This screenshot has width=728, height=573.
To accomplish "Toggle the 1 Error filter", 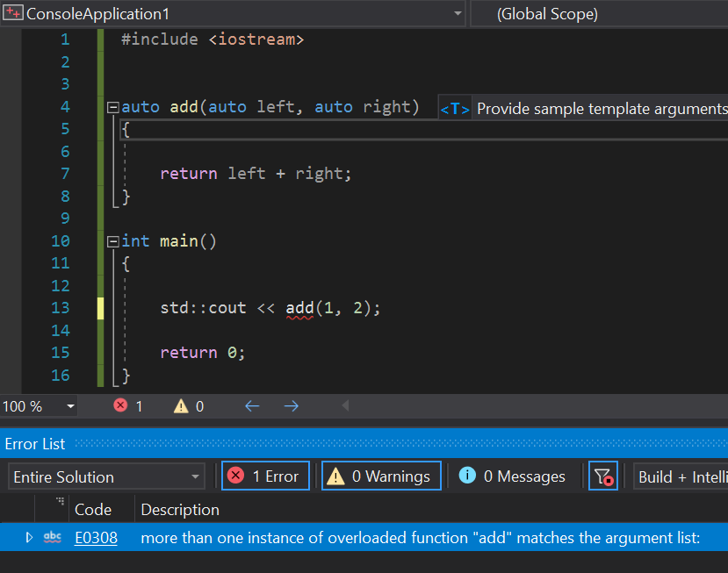I will tap(265, 476).
